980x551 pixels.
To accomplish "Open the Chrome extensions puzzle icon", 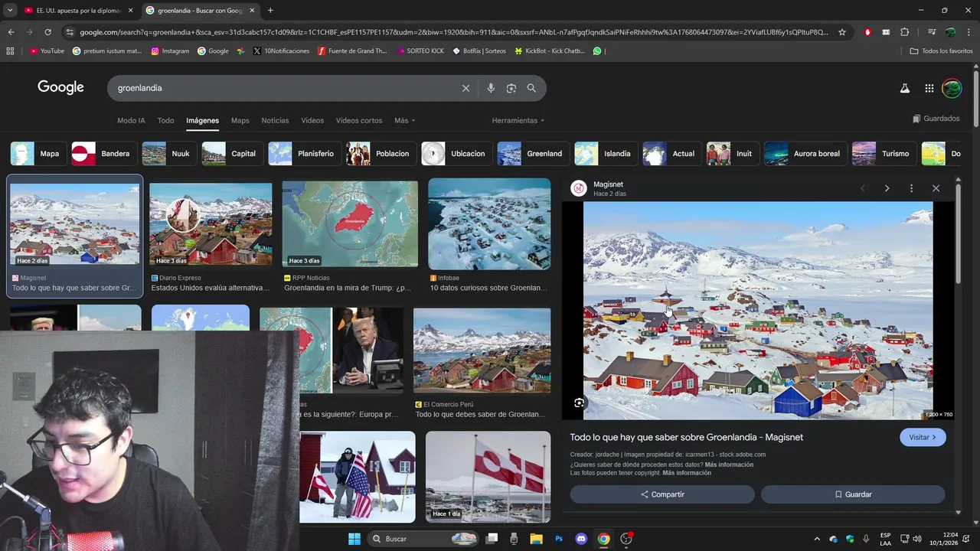I will pos(905,32).
